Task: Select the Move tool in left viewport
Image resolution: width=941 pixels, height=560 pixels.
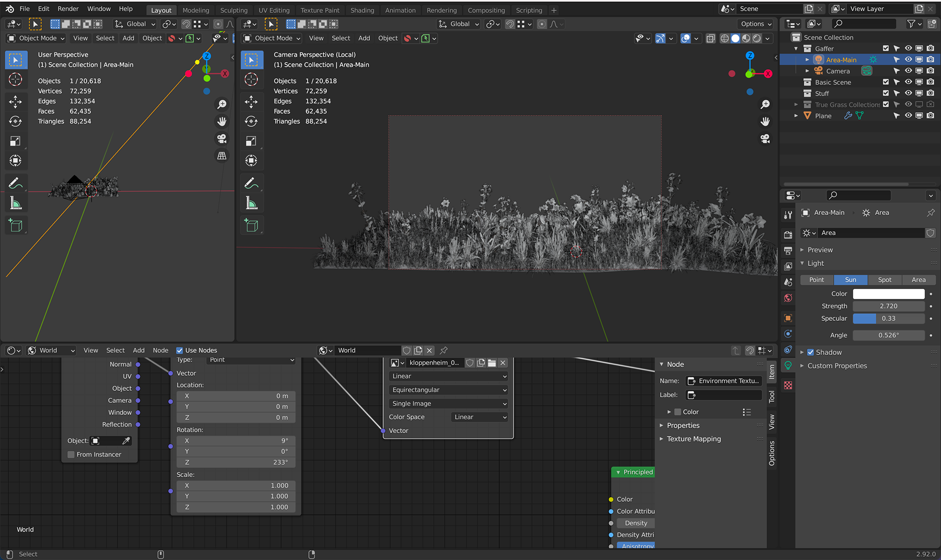Action: click(x=15, y=101)
